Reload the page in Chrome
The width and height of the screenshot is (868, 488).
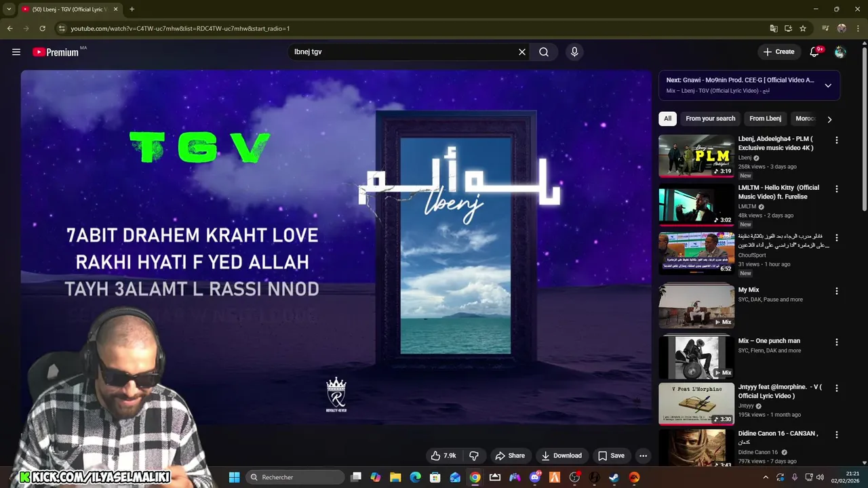tap(42, 28)
